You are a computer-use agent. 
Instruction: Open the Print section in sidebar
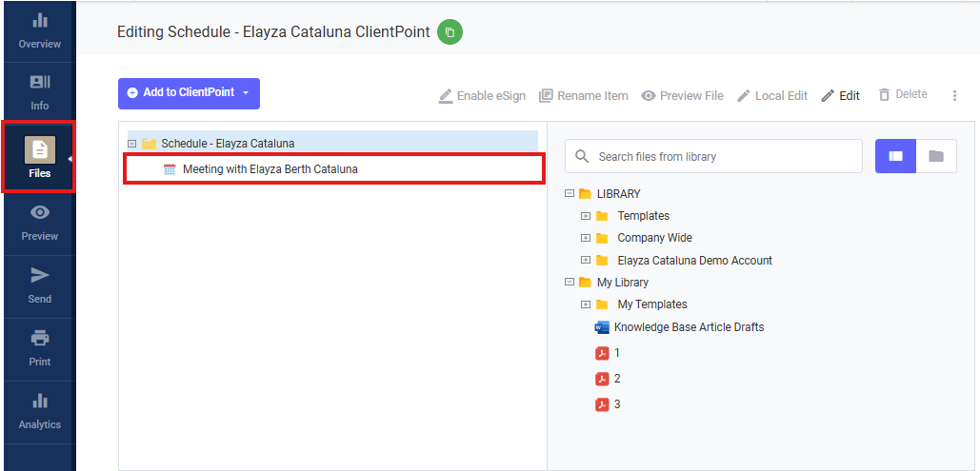point(39,348)
